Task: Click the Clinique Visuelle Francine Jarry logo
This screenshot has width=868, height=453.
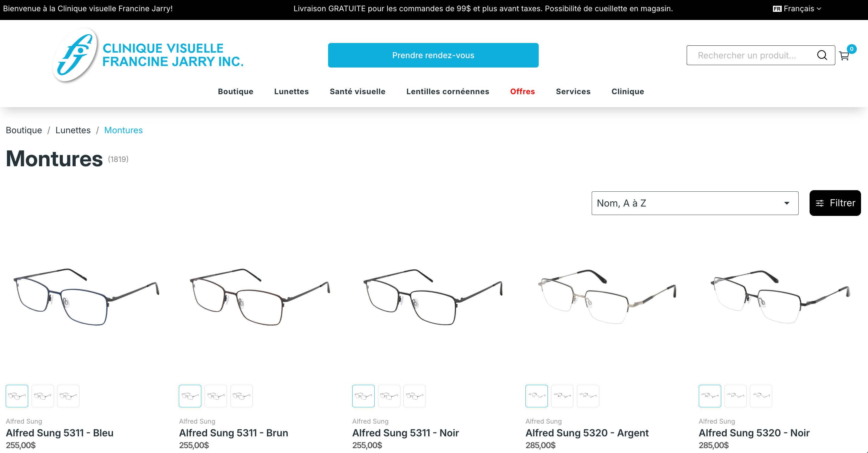Action: tap(148, 55)
